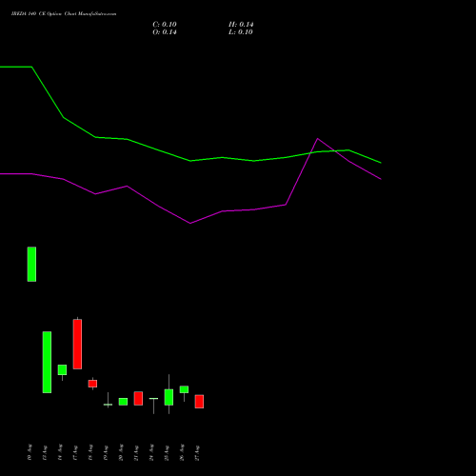Image resolution: width=476 pixels, height=476 pixels.
Task: Click the 25 Aug date label
Action: 167,452
